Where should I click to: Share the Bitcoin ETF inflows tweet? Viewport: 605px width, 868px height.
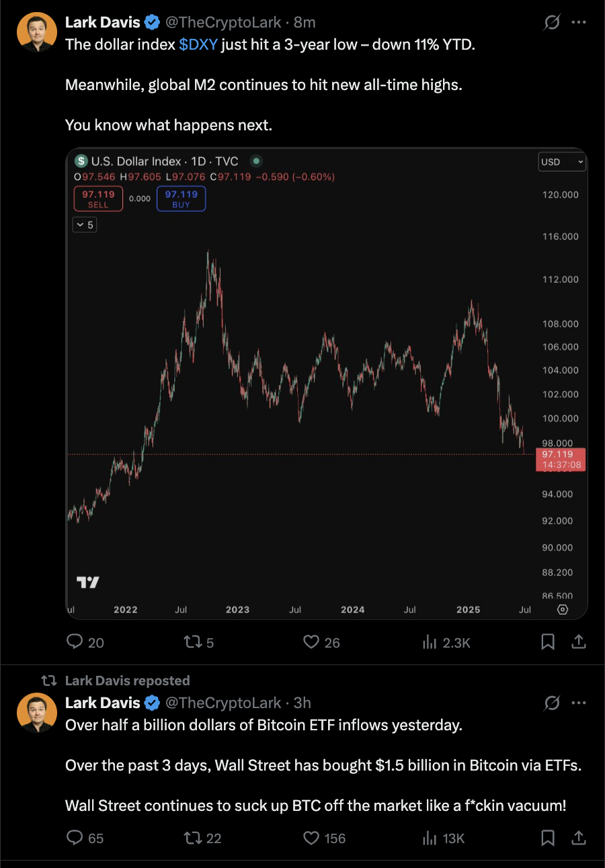tap(578, 838)
